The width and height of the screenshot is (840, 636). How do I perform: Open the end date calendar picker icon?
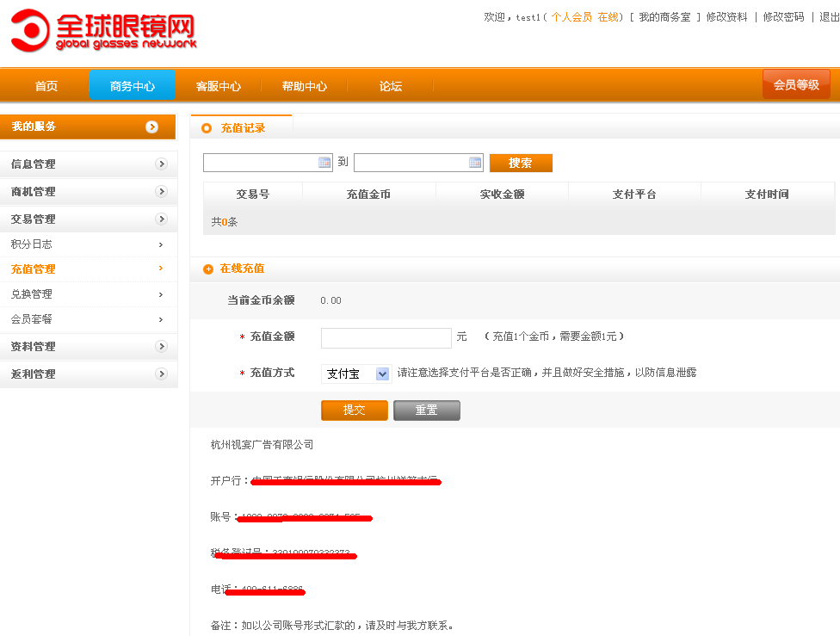(x=475, y=163)
